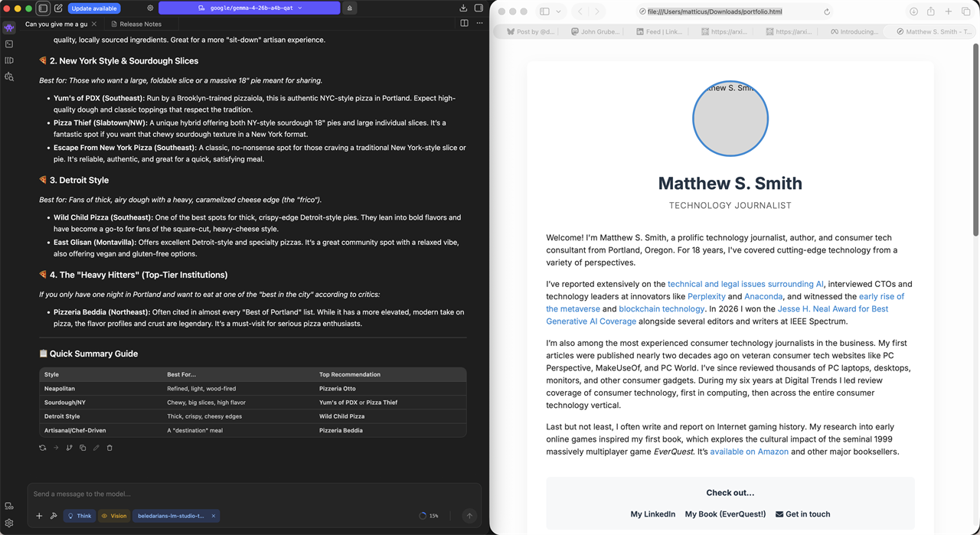Branch the conversation from this message

(69, 448)
